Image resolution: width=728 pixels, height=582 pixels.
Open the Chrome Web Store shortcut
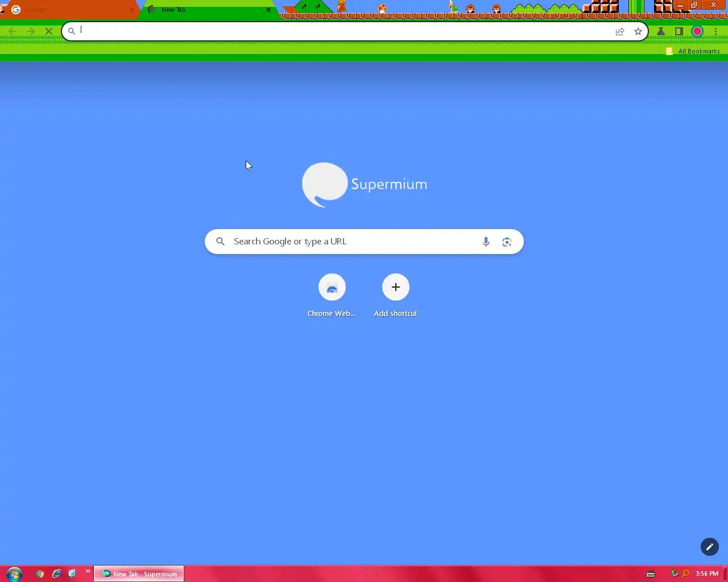332,287
